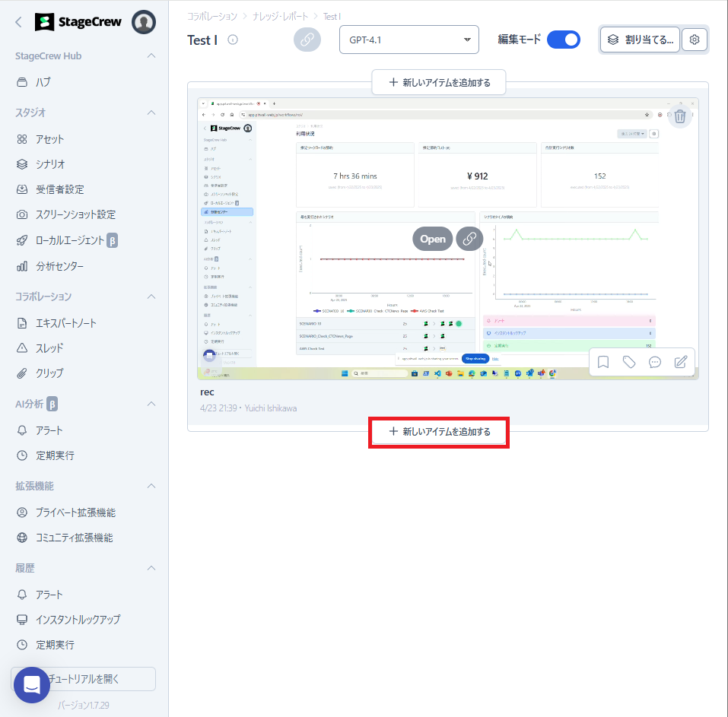Image resolution: width=728 pixels, height=717 pixels.
Task: Open the GPT-4.1 model dropdown
Action: coord(409,40)
